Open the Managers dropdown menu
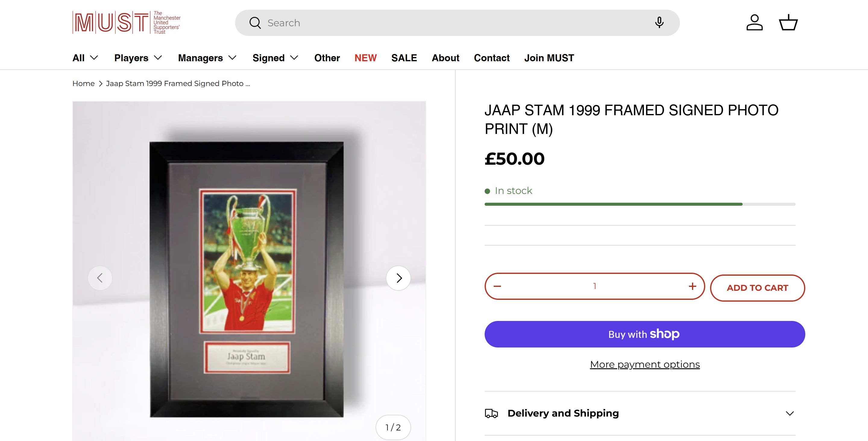Image resolution: width=868 pixels, height=441 pixels. [x=207, y=58]
